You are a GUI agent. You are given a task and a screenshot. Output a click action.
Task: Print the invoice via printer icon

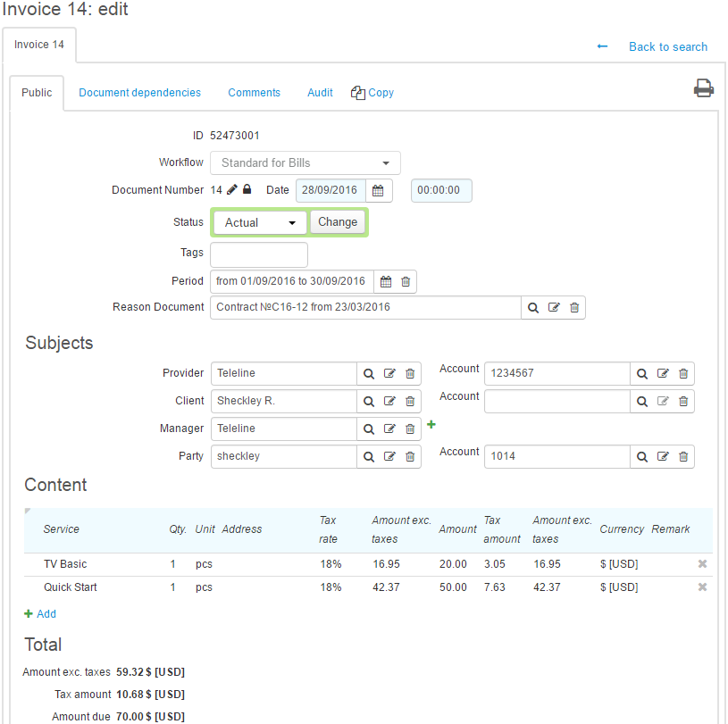pos(703,88)
